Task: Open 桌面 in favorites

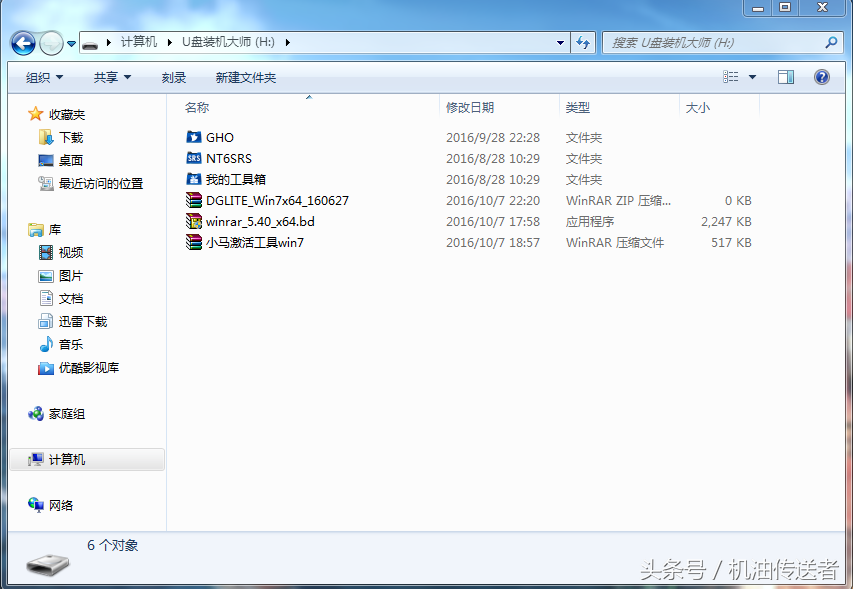Action: [x=71, y=160]
